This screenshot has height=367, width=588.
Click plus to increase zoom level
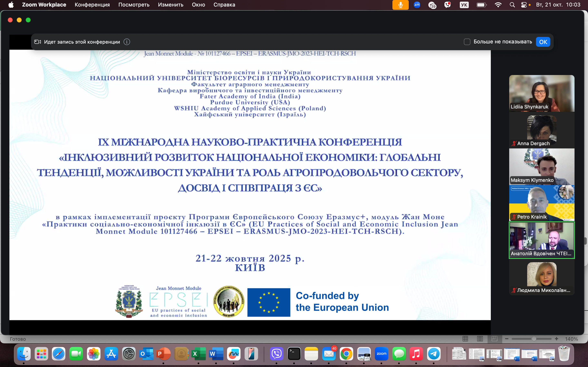click(556, 339)
